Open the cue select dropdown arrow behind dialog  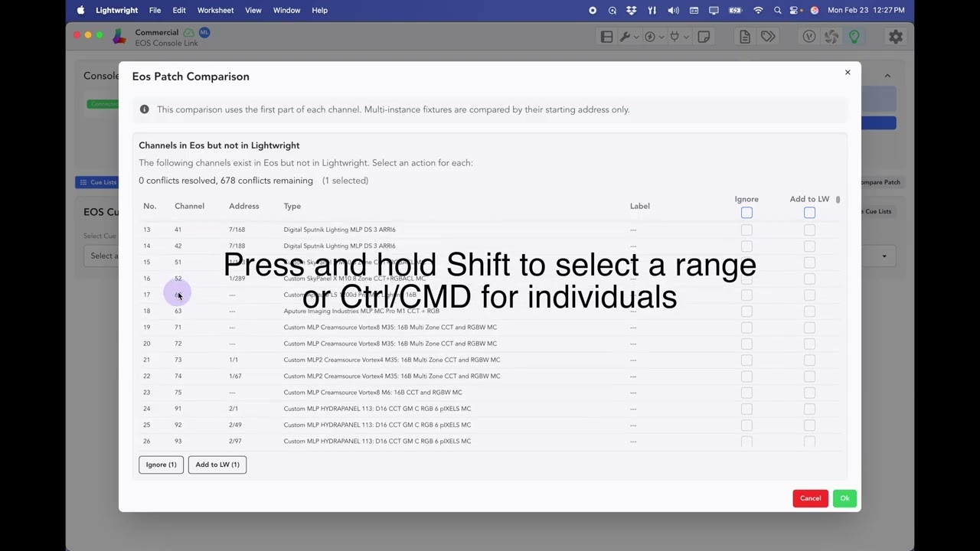coord(884,256)
